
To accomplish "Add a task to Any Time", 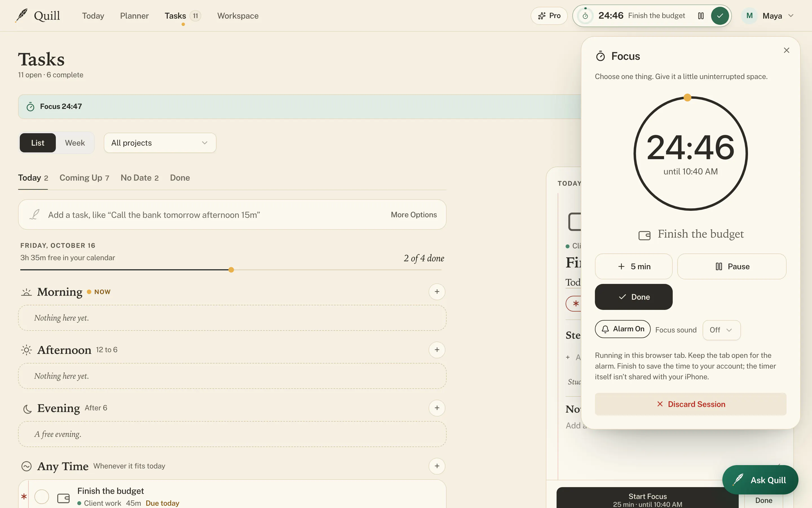I will click(x=437, y=466).
